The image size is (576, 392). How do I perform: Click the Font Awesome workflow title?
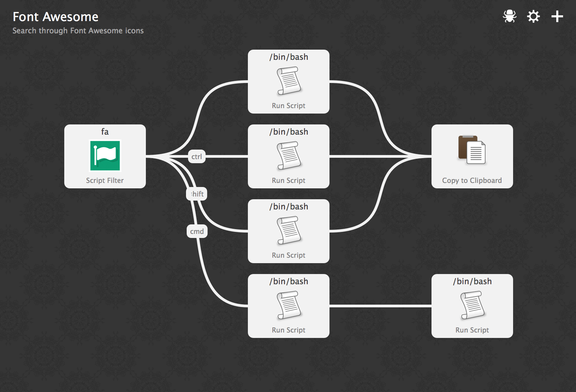point(55,17)
